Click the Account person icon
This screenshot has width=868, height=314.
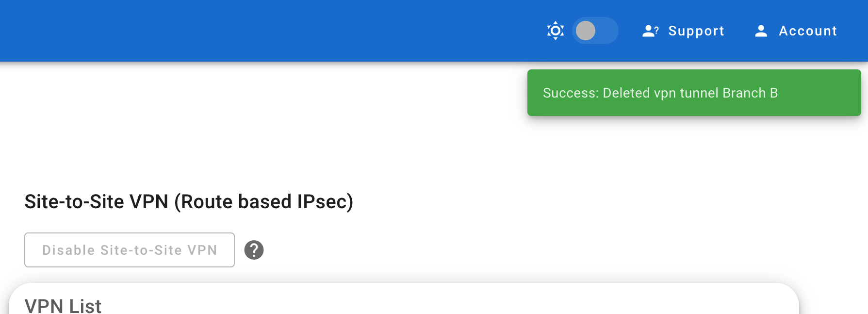tap(761, 31)
